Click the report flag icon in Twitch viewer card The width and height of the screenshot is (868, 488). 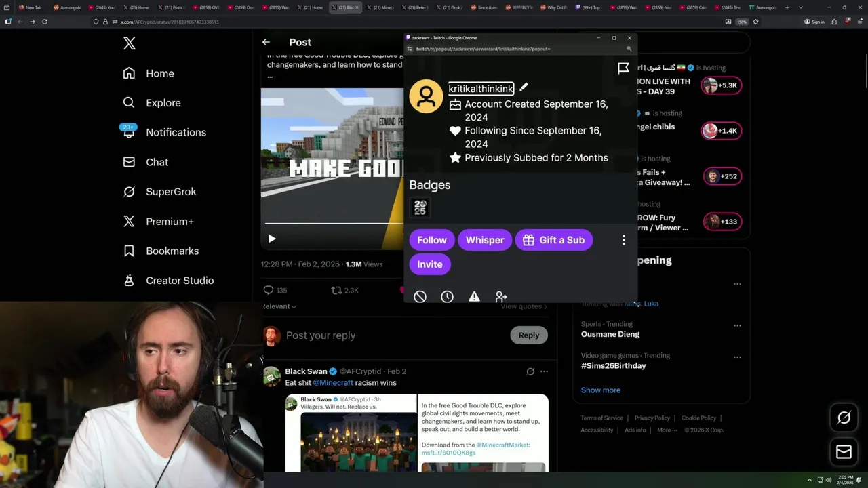tap(623, 68)
